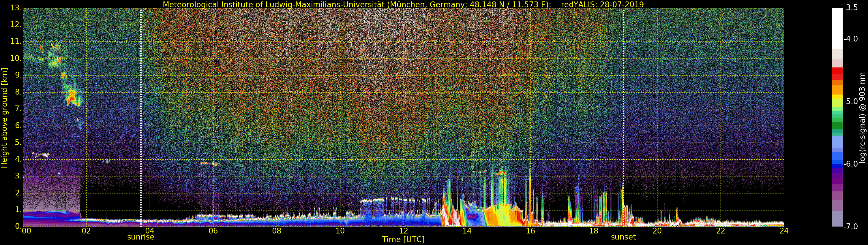This screenshot has width=868, height=245.
Task: Click the '12' time axis tick label
Action: click(x=403, y=231)
